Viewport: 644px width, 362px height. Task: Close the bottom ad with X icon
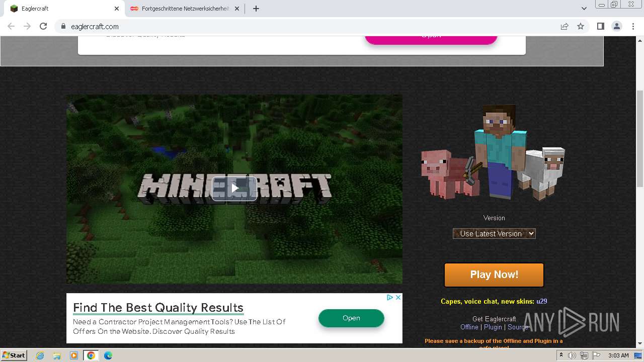pyautogui.click(x=398, y=297)
